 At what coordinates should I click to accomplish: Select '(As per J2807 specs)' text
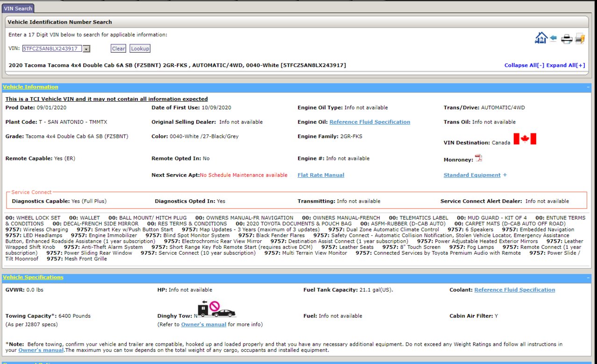coord(31,324)
